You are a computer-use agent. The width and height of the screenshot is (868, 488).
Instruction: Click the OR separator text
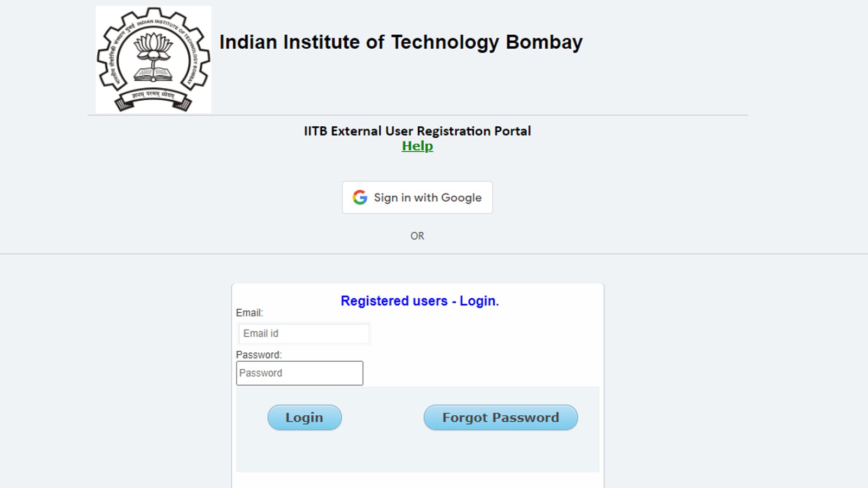(x=417, y=236)
